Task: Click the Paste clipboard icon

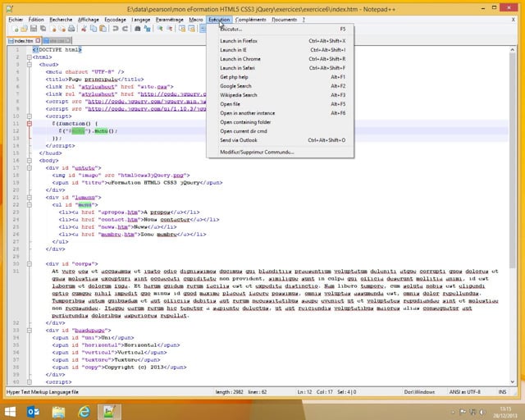Action: pyautogui.click(x=103, y=29)
